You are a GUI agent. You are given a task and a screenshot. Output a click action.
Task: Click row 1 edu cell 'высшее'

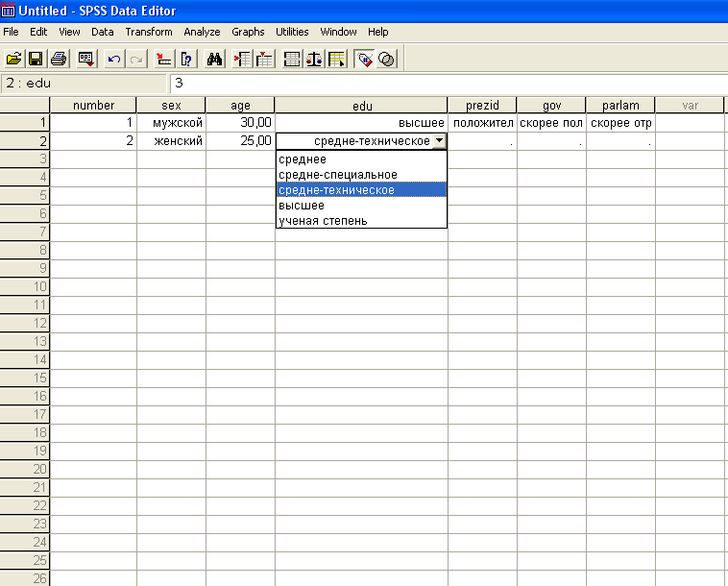(362, 123)
